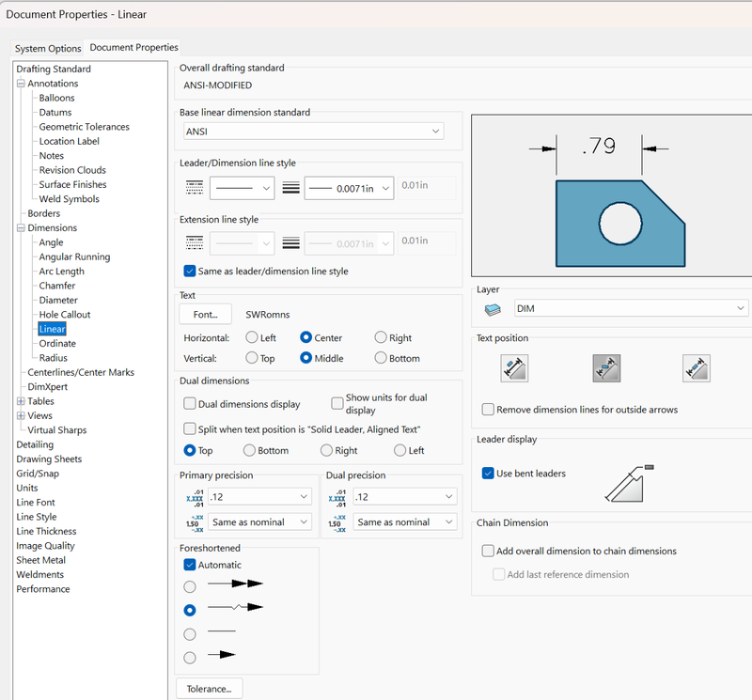
Task: Select the first foreshortened arrow style
Action: tap(190, 586)
